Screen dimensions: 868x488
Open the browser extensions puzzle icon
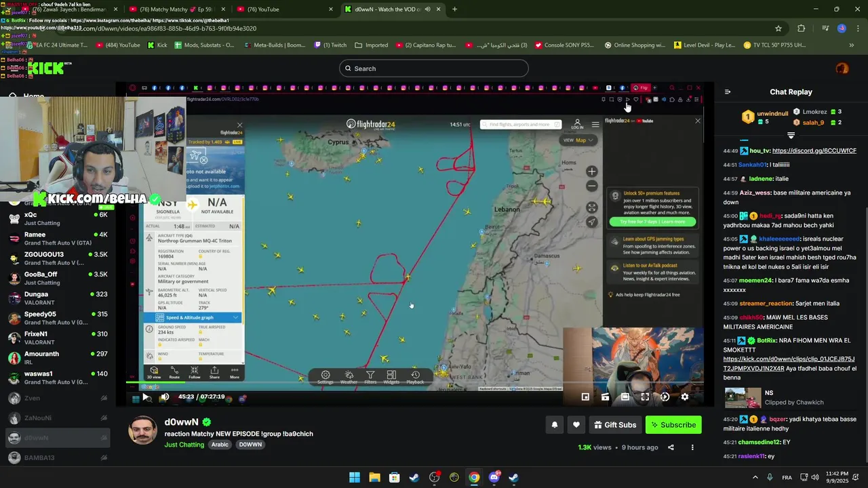point(802,28)
